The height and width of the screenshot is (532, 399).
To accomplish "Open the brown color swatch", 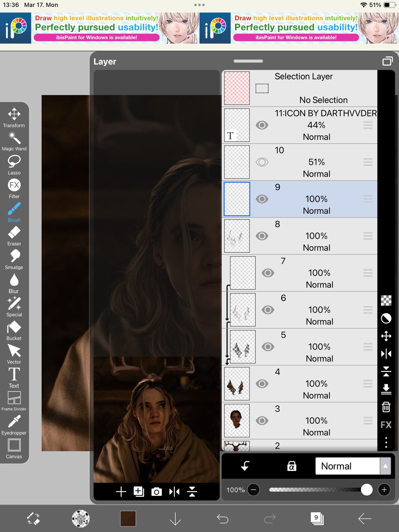I will tap(128, 518).
